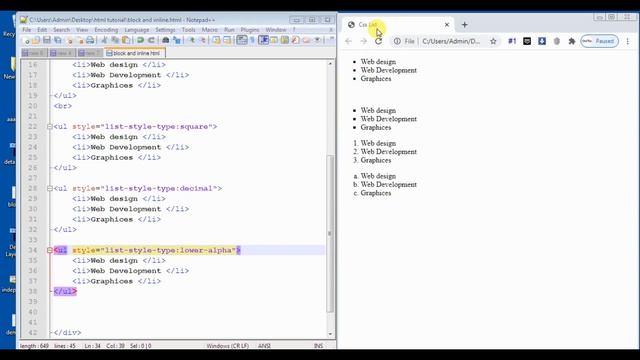Toggle synchronized vertical scrolling icon

coord(216,40)
